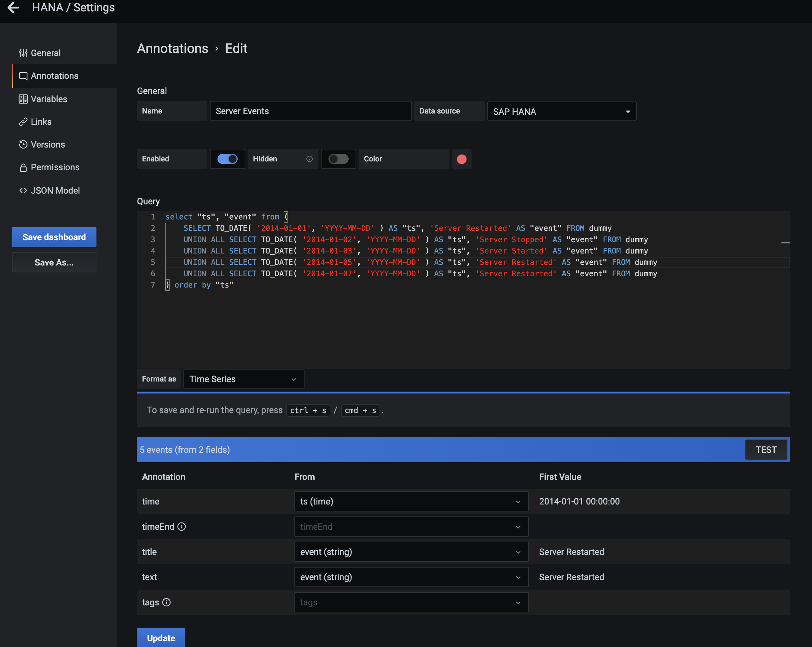Click the Server Events name input

click(310, 111)
